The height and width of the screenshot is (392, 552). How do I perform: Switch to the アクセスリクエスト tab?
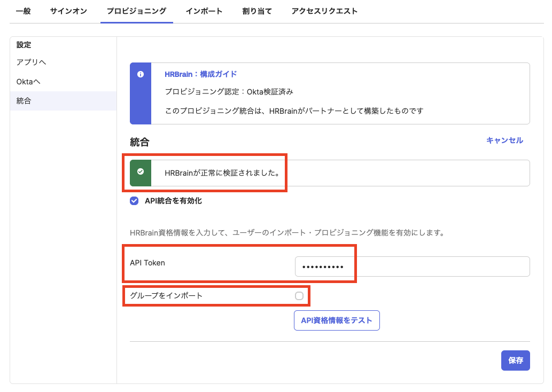tap(324, 11)
